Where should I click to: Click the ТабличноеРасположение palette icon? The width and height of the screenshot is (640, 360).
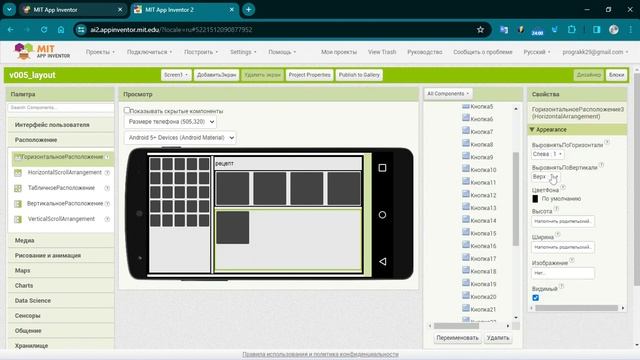(18, 188)
